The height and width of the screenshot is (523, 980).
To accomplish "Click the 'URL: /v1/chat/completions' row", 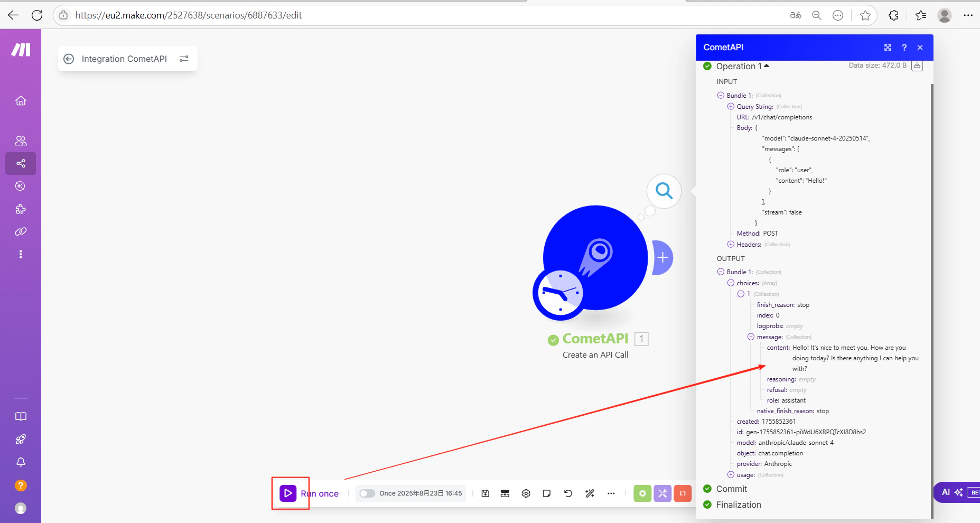I will pyautogui.click(x=774, y=117).
